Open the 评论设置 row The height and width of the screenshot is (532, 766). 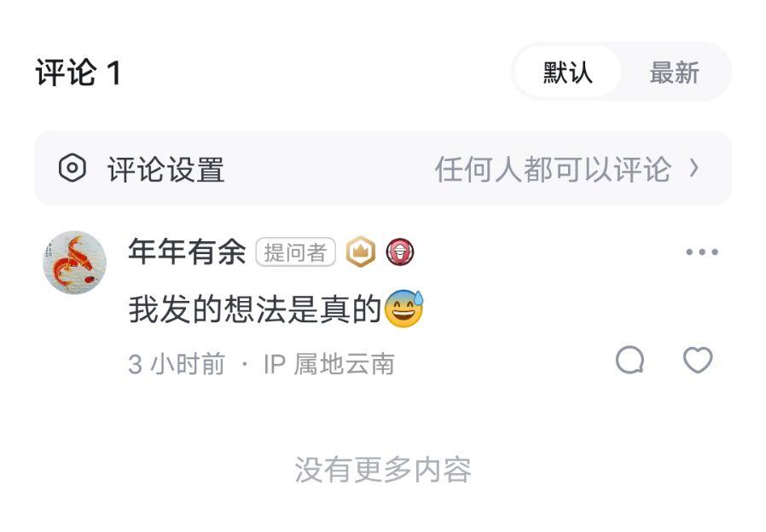[x=383, y=169]
